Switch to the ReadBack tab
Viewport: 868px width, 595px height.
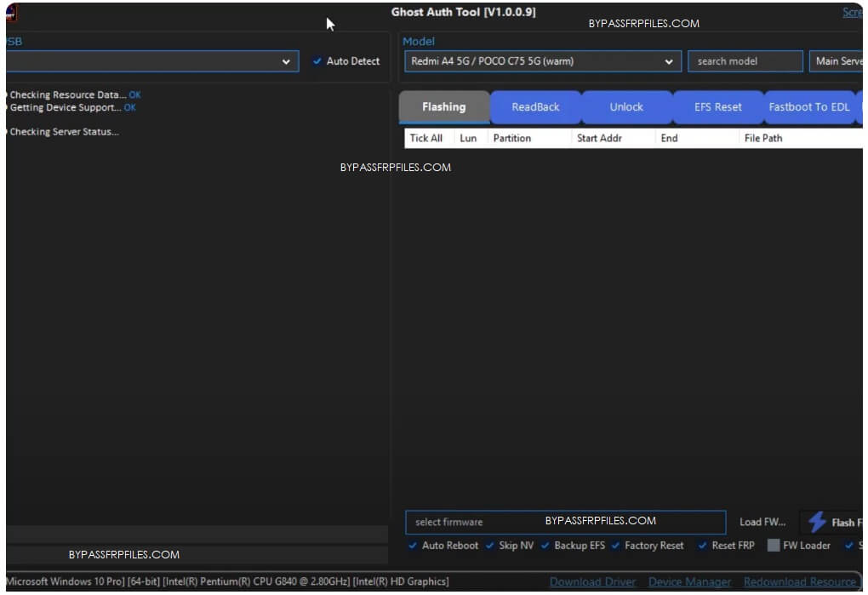[535, 106]
